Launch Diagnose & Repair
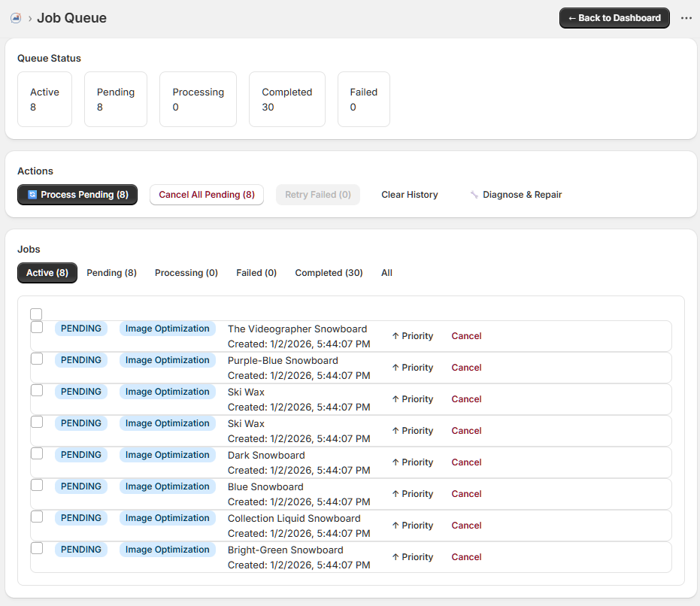 coord(516,195)
